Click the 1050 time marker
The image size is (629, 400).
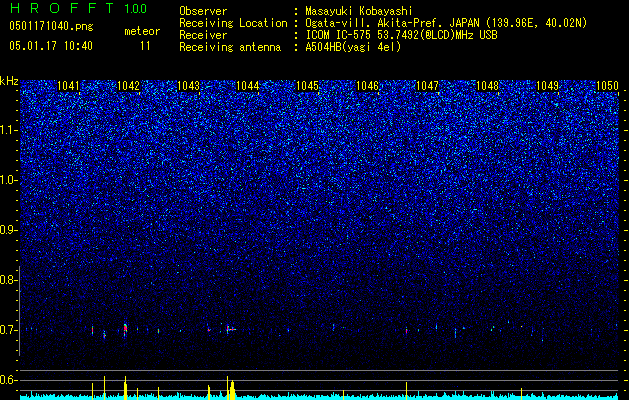[607, 86]
